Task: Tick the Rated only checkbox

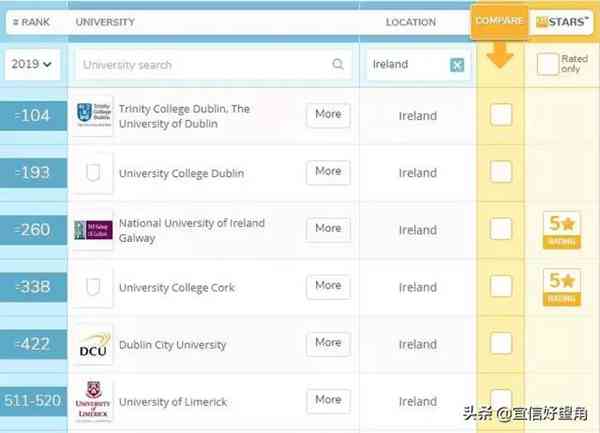Action: coord(547,64)
